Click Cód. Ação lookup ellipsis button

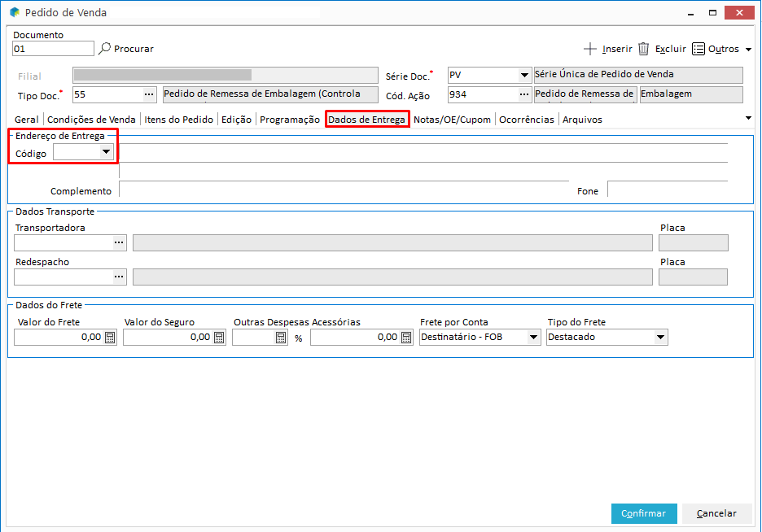tap(524, 94)
